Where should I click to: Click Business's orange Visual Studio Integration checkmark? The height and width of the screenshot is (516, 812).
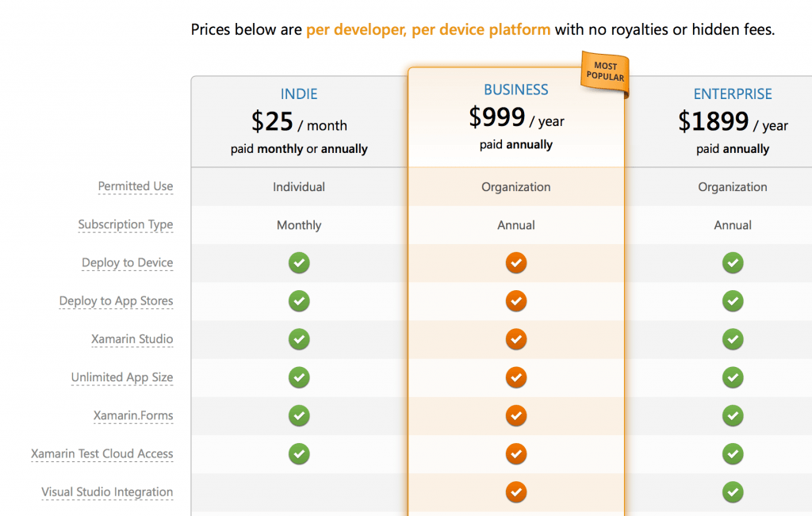tap(515, 492)
